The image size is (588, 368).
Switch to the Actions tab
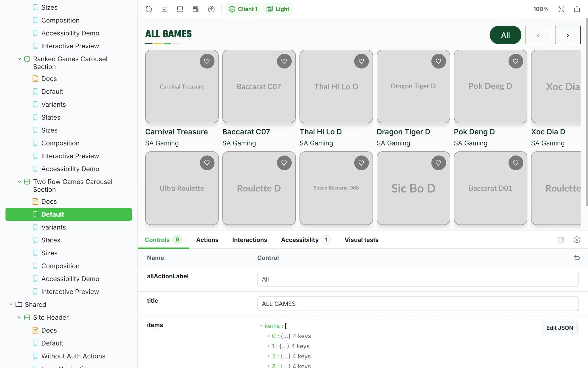tap(207, 240)
